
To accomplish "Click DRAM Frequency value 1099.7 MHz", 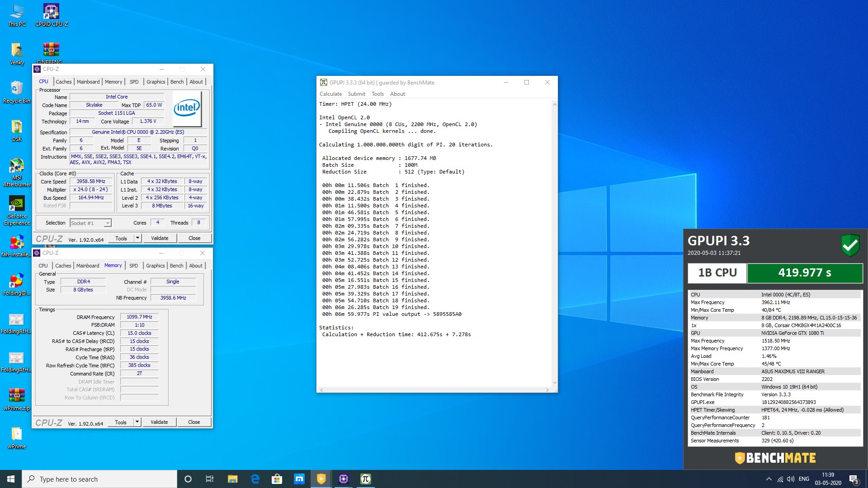I will click(139, 317).
